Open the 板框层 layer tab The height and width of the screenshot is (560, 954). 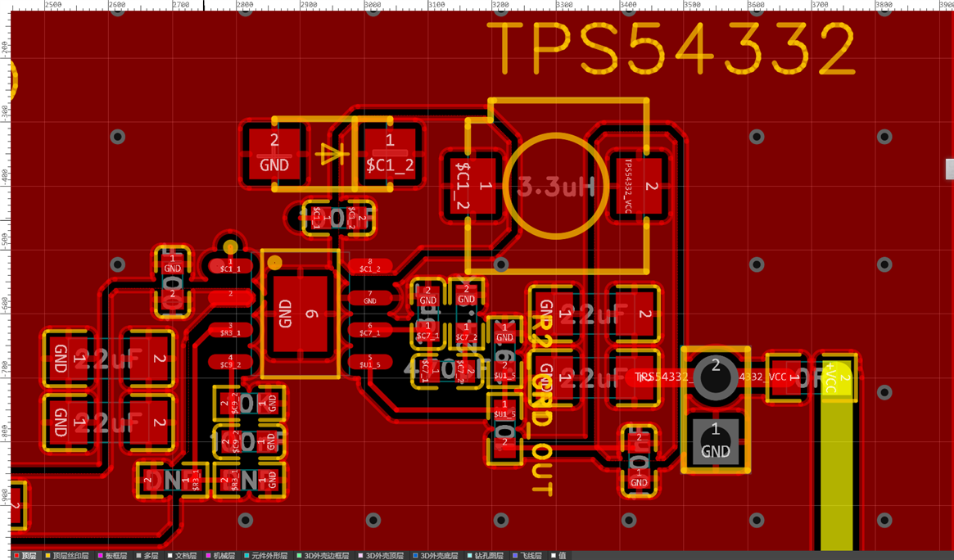click(112, 556)
